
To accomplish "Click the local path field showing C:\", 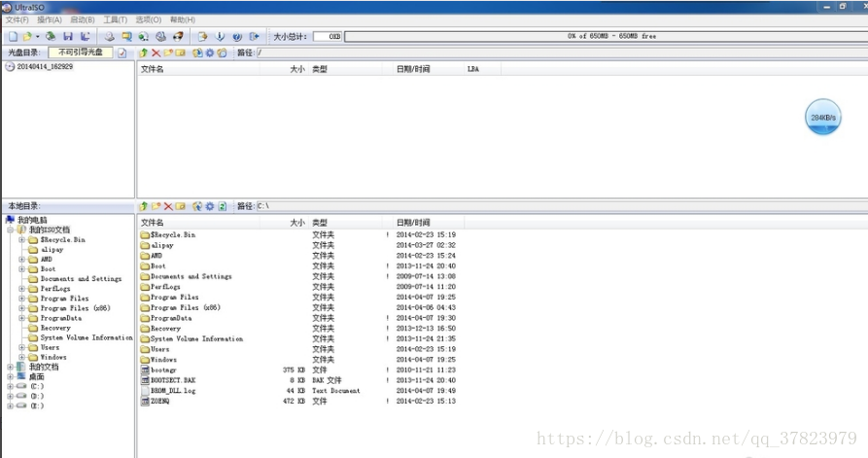I will pyautogui.click(x=562, y=206).
